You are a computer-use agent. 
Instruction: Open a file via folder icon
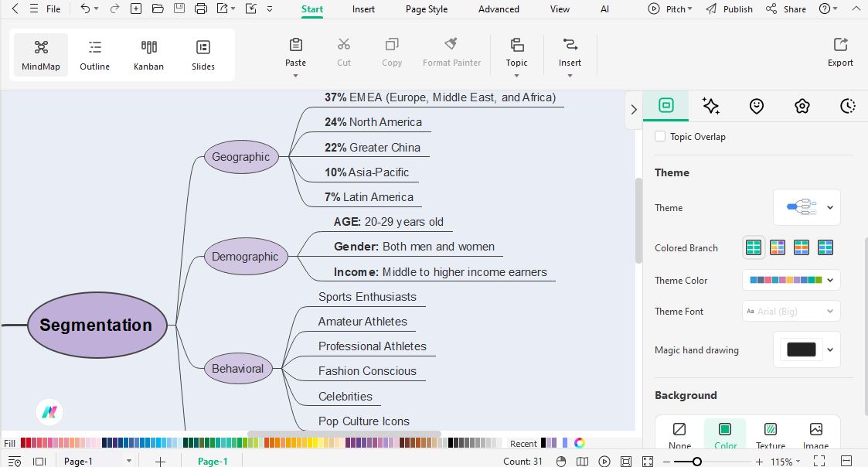pyautogui.click(x=158, y=9)
